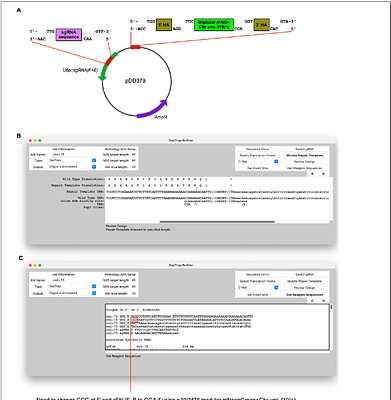This screenshot has width=391, height=400.
Task: Click the forward arrow button in panel B window
Action: (x=323, y=174)
